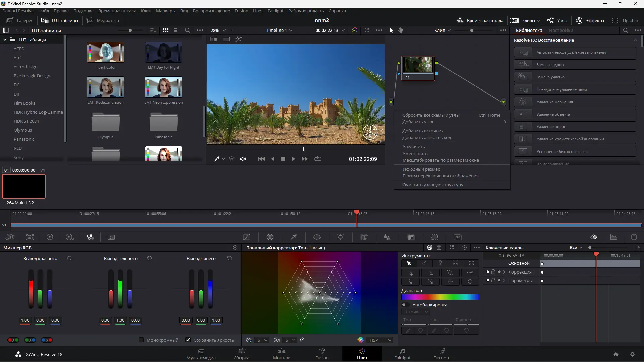Open the Qualifier eyedropper palette
This screenshot has height=362, width=644.
(x=293, y=237)
